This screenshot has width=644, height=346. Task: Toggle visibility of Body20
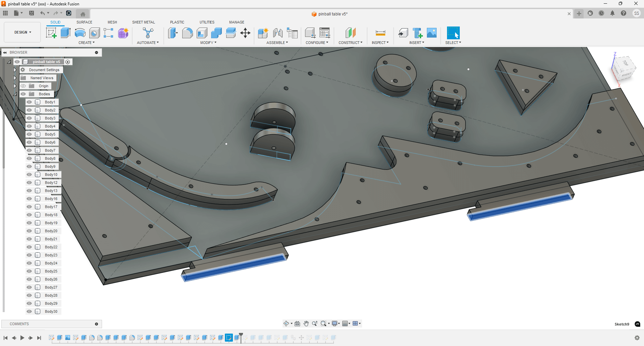pos(29,231)
